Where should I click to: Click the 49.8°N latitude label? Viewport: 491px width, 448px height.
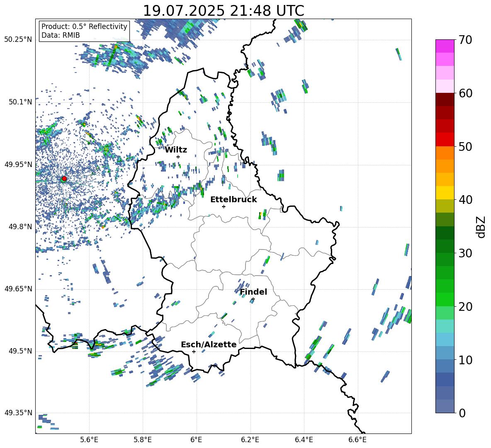pos(20,227)
